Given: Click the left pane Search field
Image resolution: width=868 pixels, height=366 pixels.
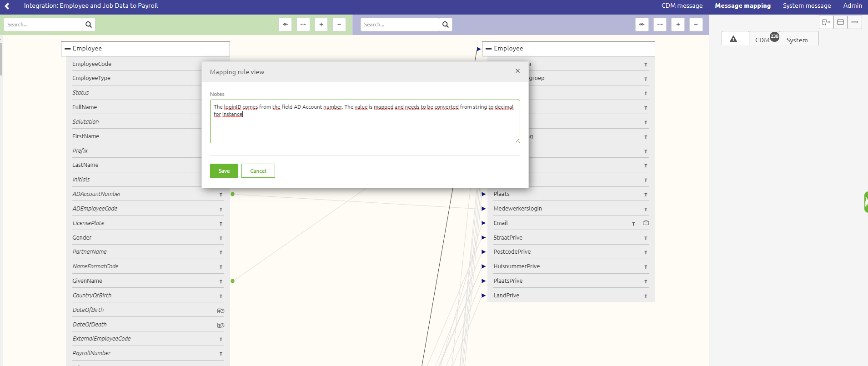Looking at the screenshot, I should 43,25.
